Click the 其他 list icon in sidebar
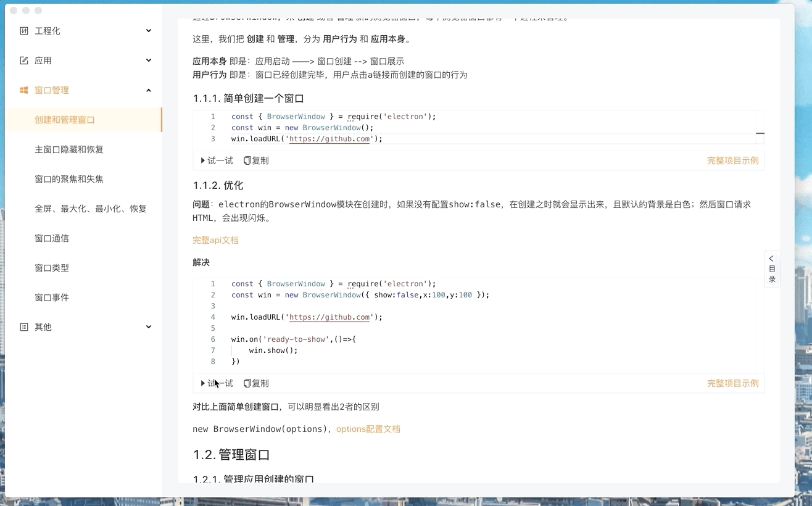This screenshot has width=812, height=506. tap(24, 327)
